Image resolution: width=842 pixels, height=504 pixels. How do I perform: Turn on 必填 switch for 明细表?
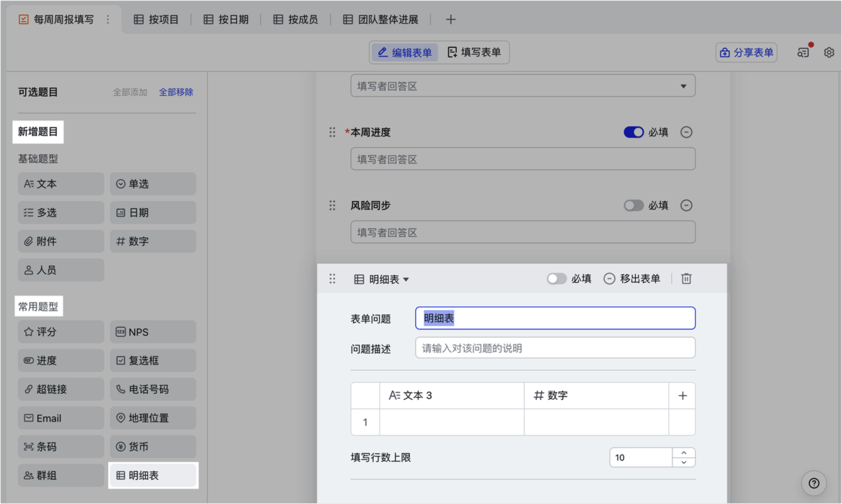(x=556, y=279)
